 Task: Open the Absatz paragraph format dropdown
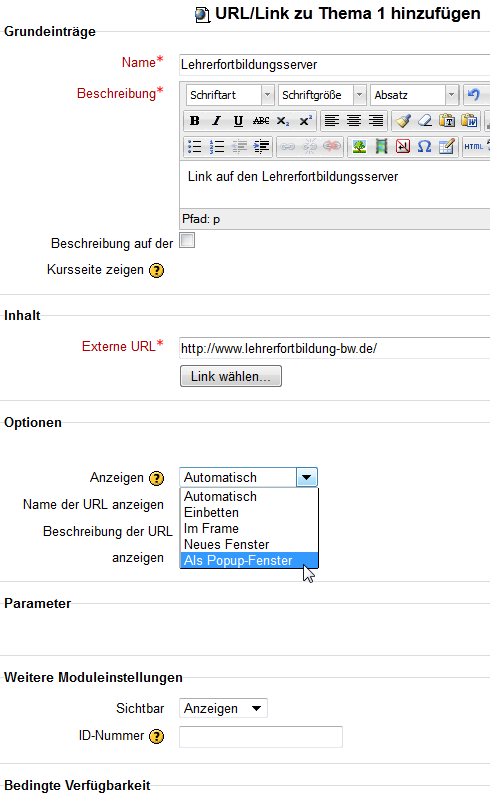pyautogui.click(x=415, y=95)
